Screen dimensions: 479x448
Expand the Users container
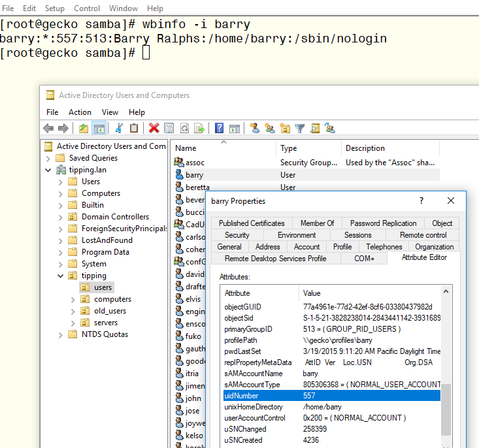pyautogui.click(x=61, y=182)
